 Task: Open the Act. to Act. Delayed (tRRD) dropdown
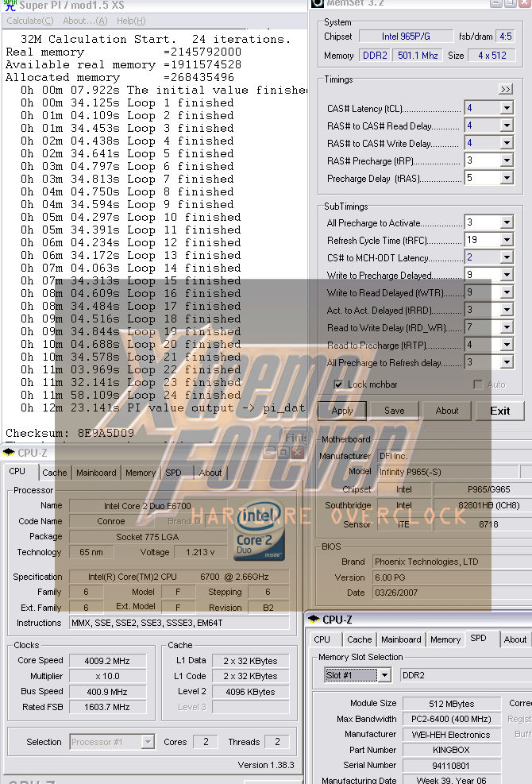coord(507,310)
